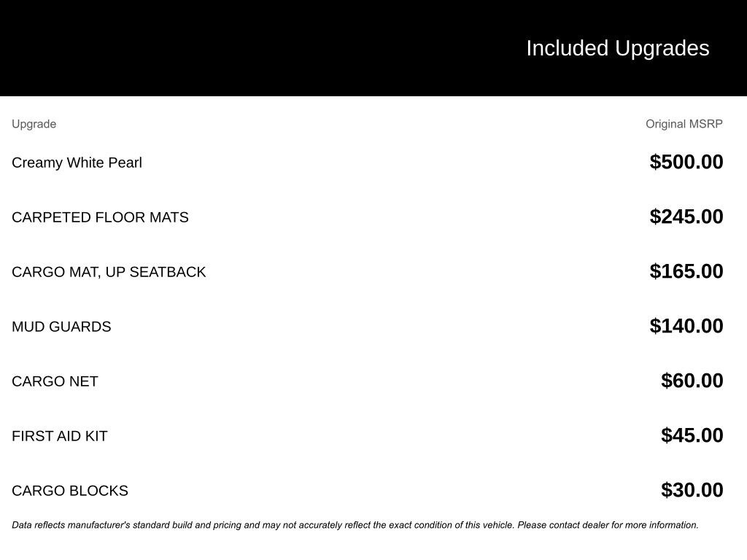Select the MUD GUARDS upgrade label
Viewport: 747px width, 560px height.
[x=61, y=327]
